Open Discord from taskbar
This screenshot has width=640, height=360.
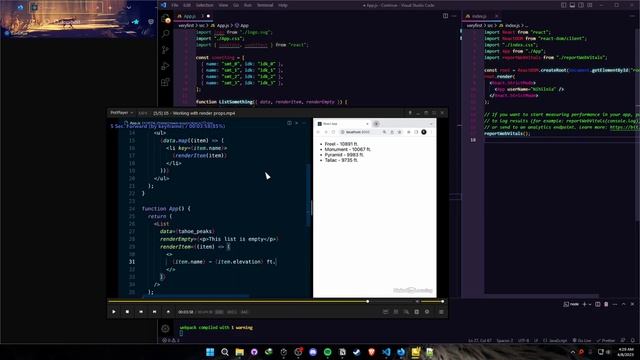click(x=313, y=352)
